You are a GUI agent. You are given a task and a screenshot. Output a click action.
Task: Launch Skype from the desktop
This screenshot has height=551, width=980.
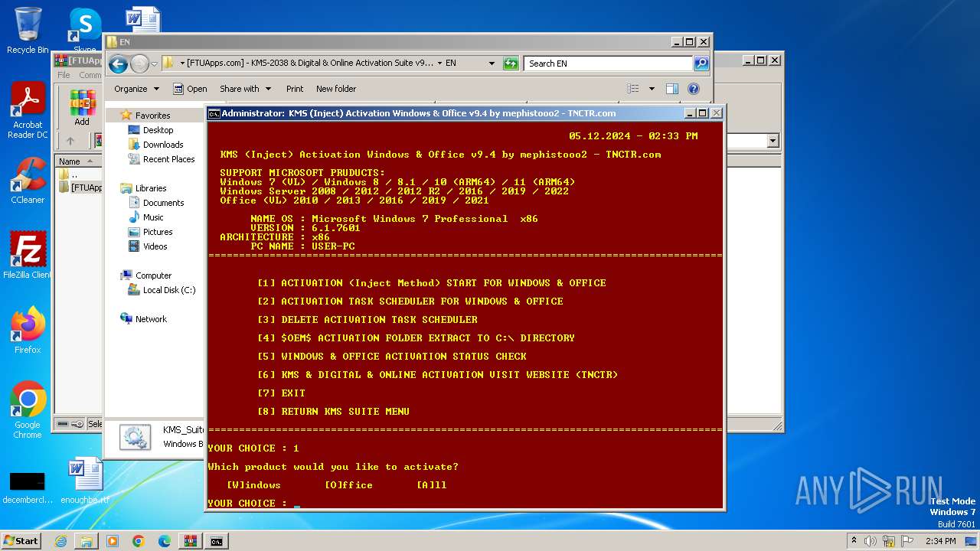pos(85,29)
